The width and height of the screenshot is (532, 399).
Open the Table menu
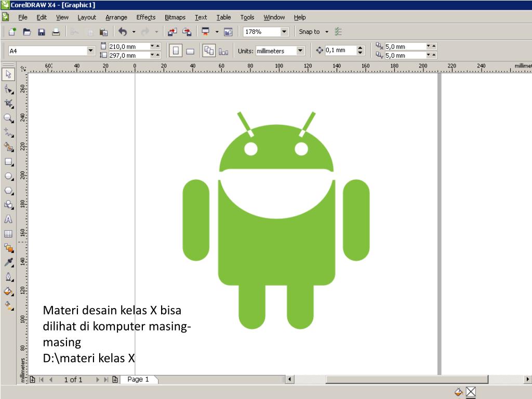coord(223,17)
